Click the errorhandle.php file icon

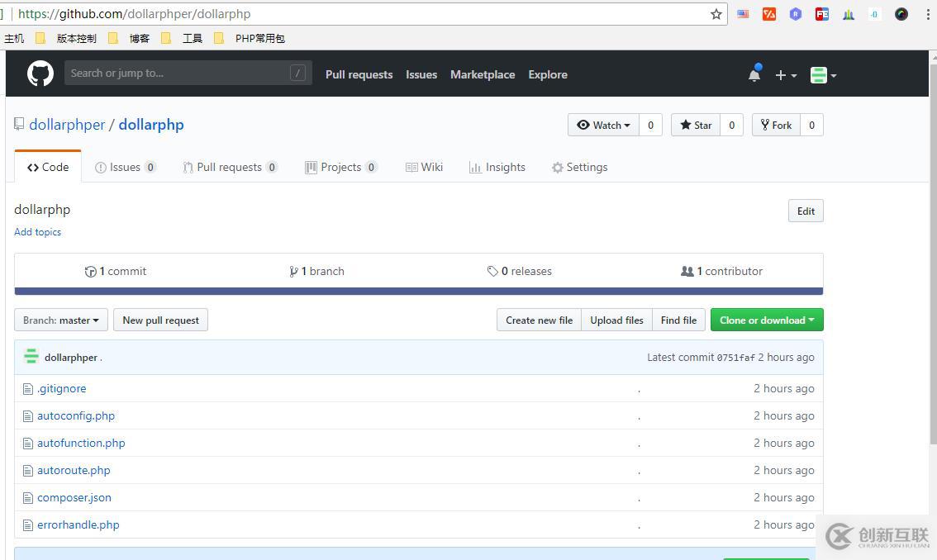27,525
